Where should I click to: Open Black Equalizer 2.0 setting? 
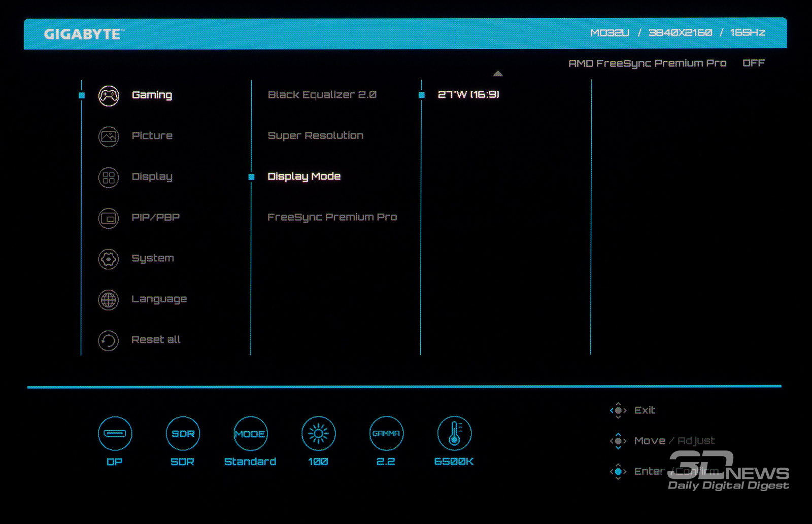[322, 95]
